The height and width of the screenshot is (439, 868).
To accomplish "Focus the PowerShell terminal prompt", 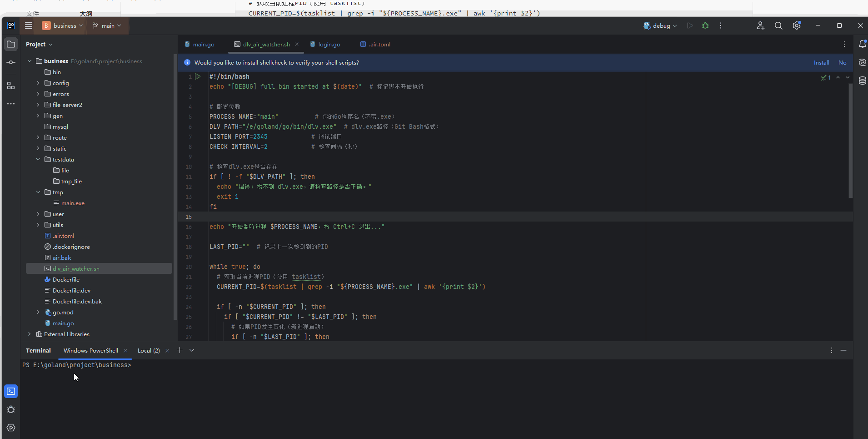I will click(76, 365).
